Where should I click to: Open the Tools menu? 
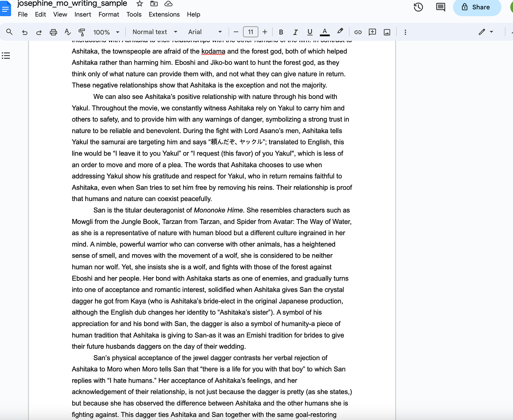click(134, 14)
